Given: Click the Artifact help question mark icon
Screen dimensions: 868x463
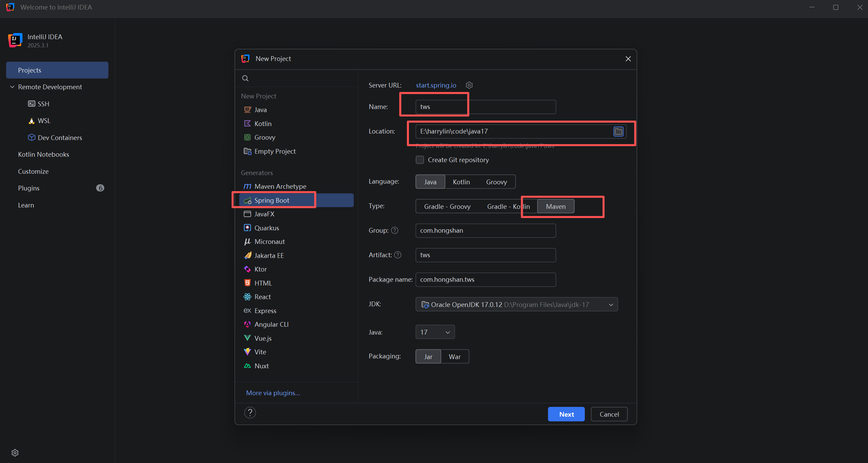Looking at the screenshot, I should (398, 255).
